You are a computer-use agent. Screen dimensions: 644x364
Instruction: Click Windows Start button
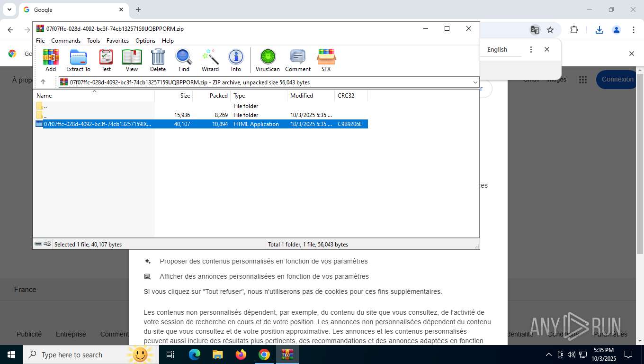[x=11, y=355]
